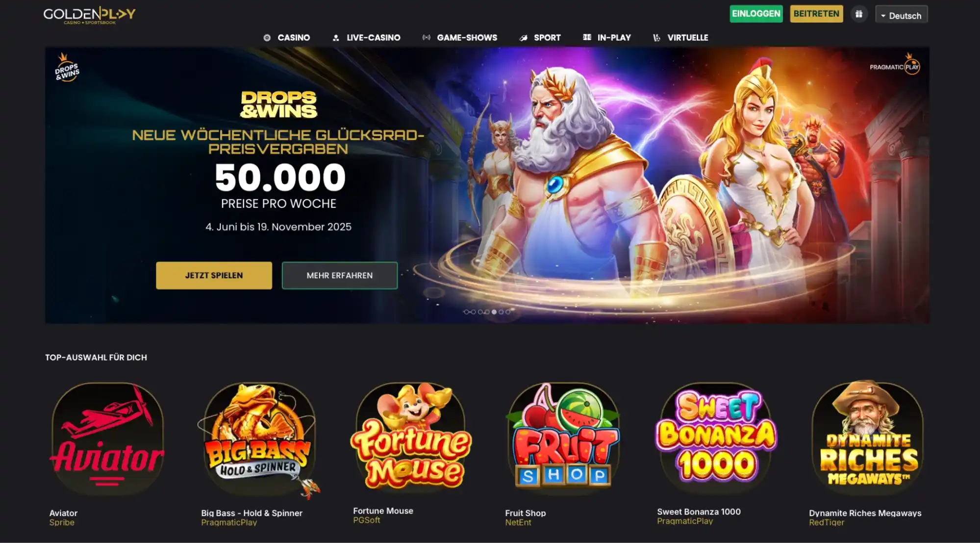Screen dimensions: 980x543
Task: Launch the Aviator game icon
Action: (x=107, y=439)
